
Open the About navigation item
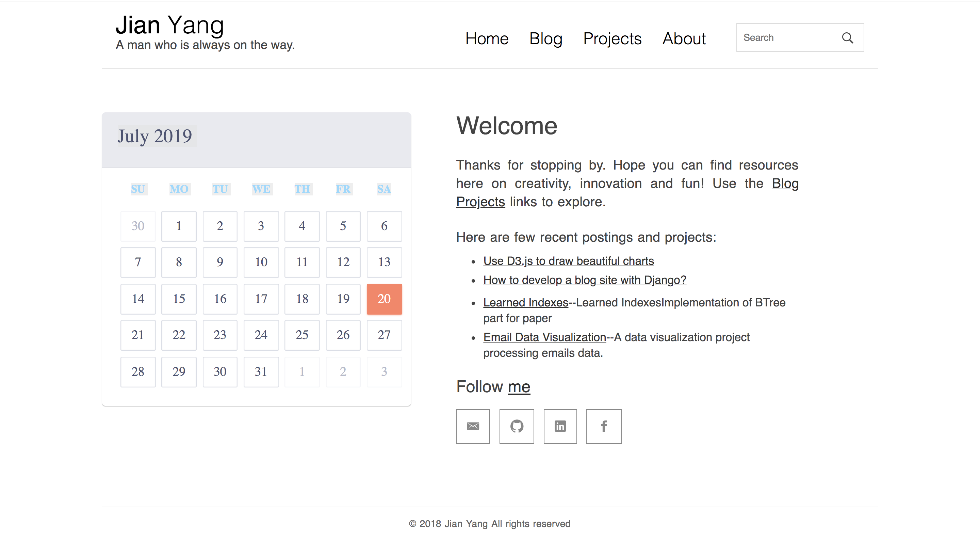point(684,38)
